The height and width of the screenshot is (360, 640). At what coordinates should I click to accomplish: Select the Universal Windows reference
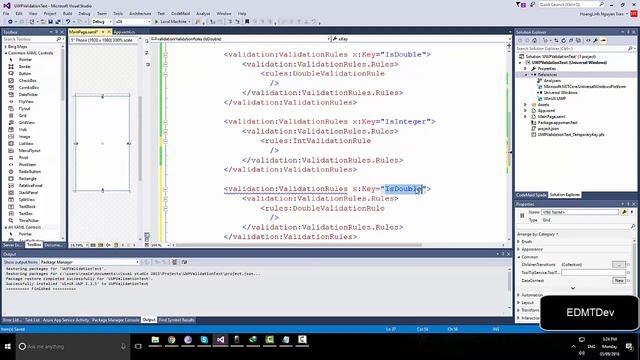point(560,93)
